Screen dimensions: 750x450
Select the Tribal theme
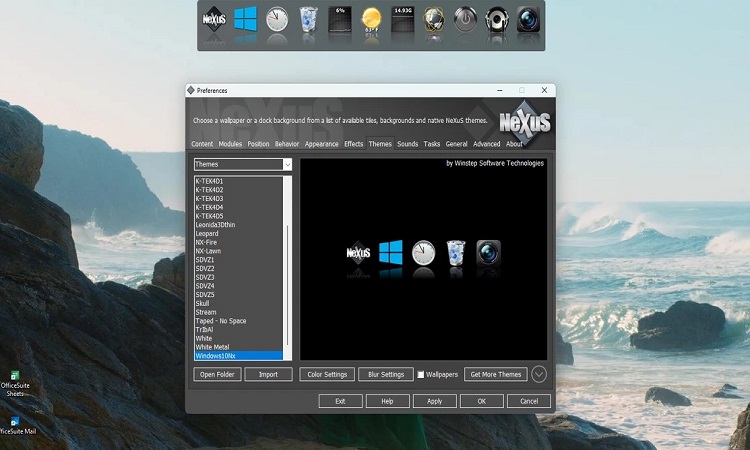point(239,329)
